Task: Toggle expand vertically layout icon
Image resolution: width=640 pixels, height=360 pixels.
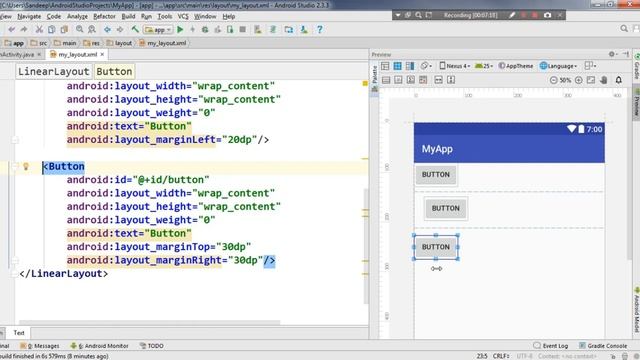Action: [x=451, y=80]
